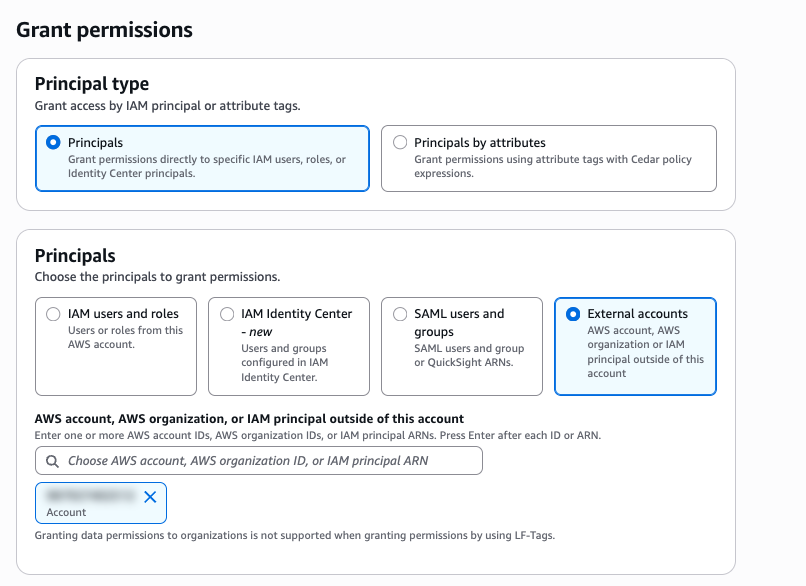Image resolution: width=806 pixels, height=586 pixels.
Task: Select the Principals radio button
Action: point(54,143)
